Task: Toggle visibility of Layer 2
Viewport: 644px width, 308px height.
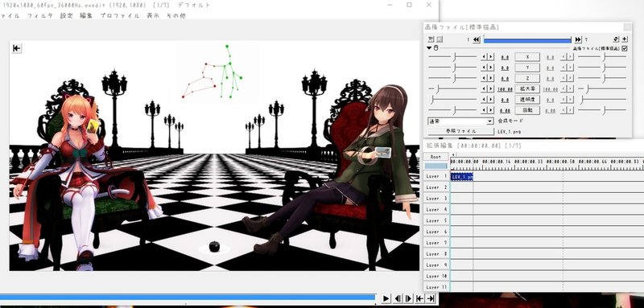Action: [436, 187]
